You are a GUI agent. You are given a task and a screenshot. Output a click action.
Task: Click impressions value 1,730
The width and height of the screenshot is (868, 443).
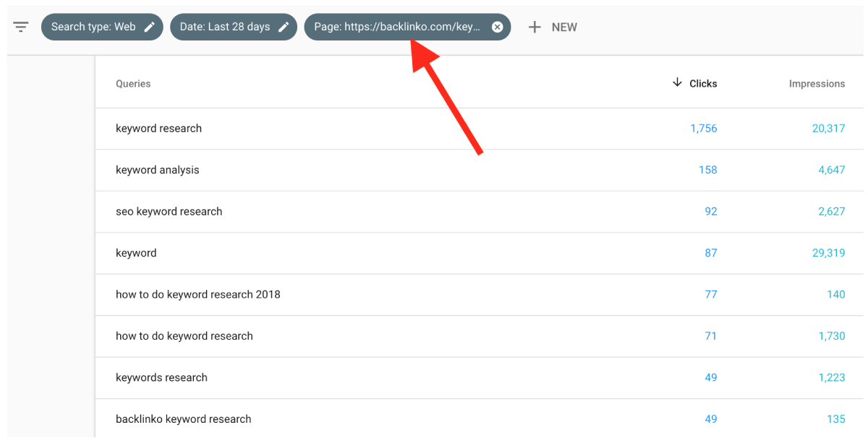[x=831, y=336]
